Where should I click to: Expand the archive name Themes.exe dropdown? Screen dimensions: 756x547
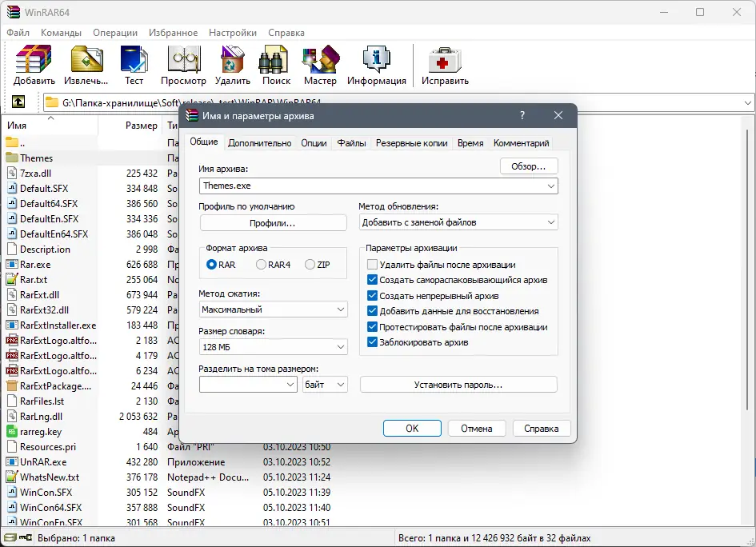(550, 186)
